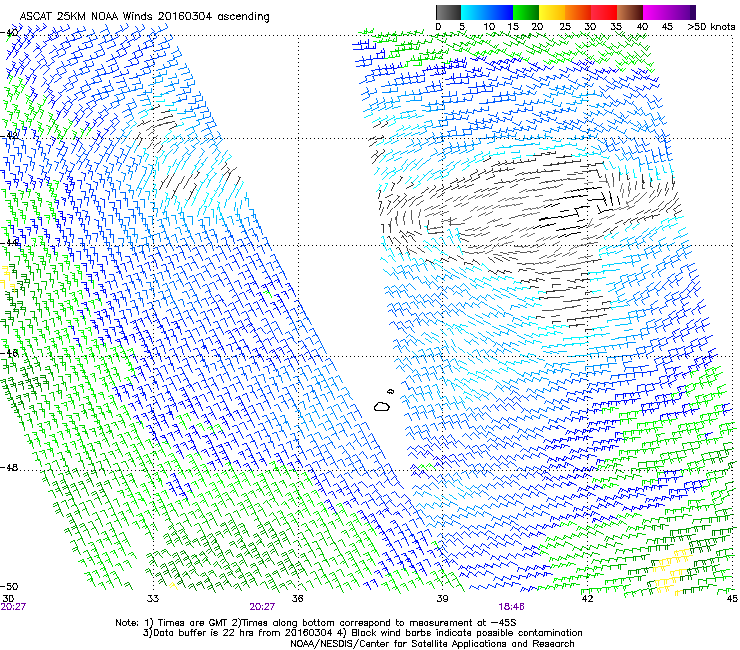Select the '-48' latitude axis label
Image resolution: width=740 pixels, height=650 pixels.
tap(10, 467)
